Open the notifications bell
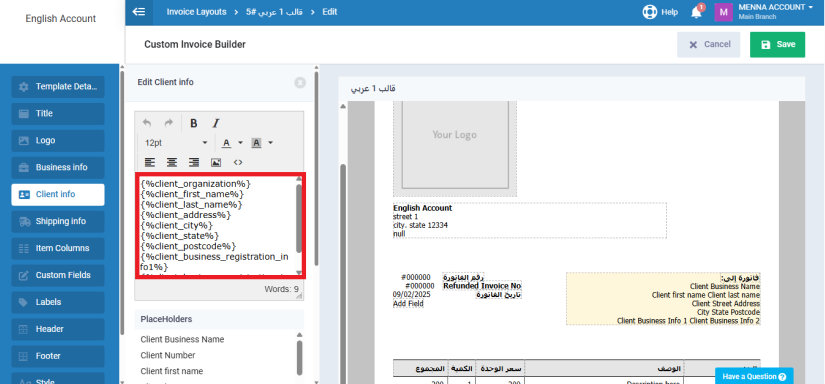 pos(696,12)
